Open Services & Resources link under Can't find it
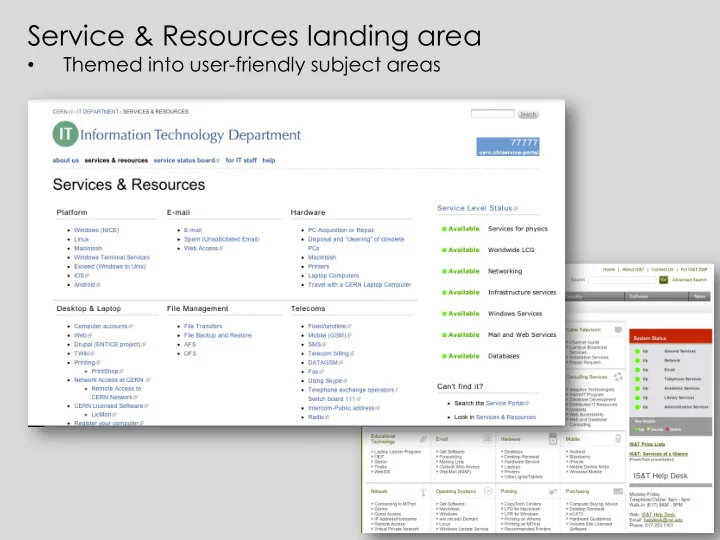The image size is (720, 540). tap(506, 417)
